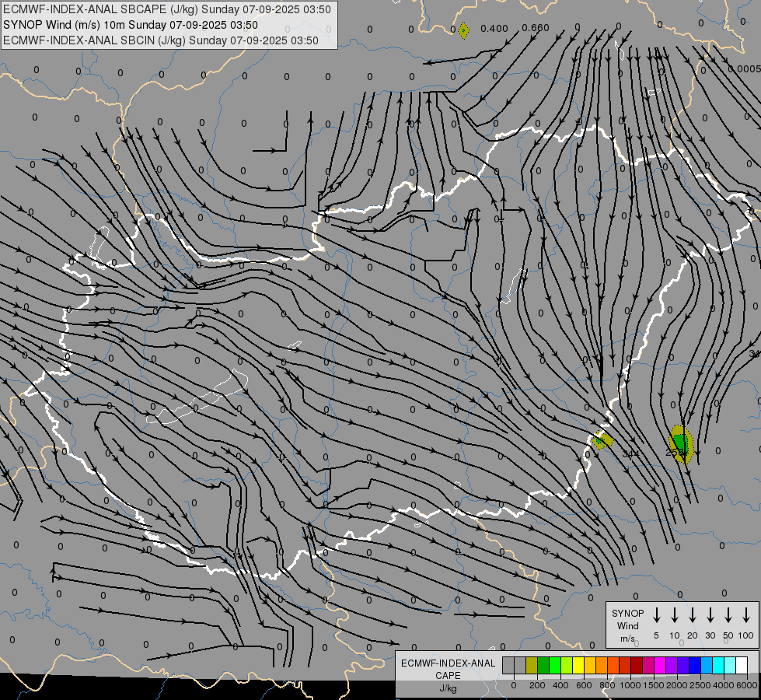
Task: Pick the cyan swatch in CAPE legend
Action: coord(718,665)
